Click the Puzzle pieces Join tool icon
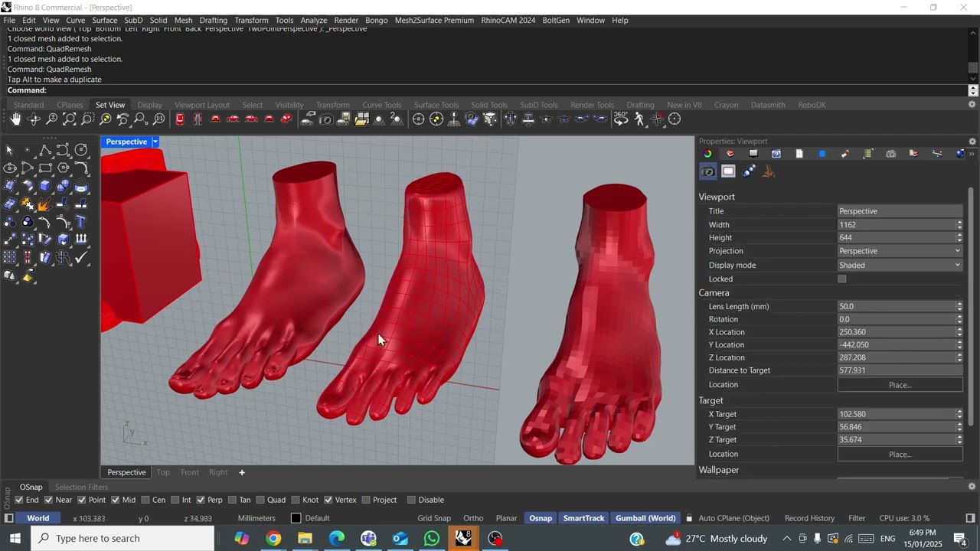 pyautogui.click(x=28, y=204)
